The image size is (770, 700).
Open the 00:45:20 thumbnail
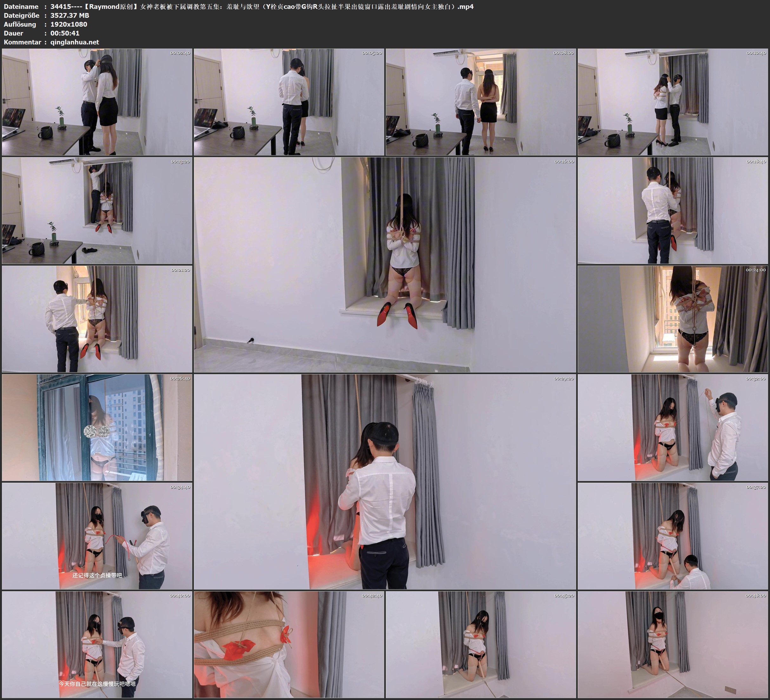[480, 644]
